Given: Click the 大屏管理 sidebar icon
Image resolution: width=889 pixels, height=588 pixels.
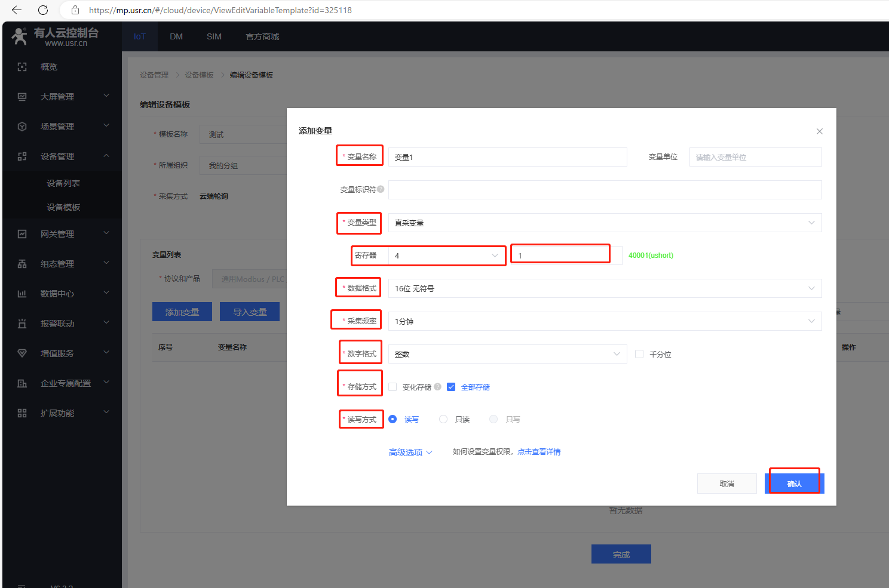Looking at the screenshot, I should pos(22,97).
